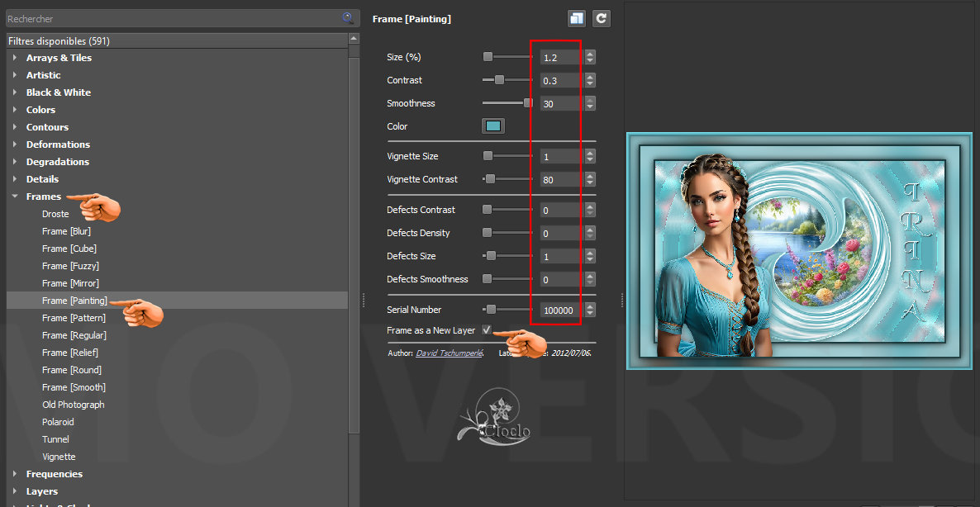980x507 pixels.
Task: Select the Old Photograph filter
Action: point(73,405)
